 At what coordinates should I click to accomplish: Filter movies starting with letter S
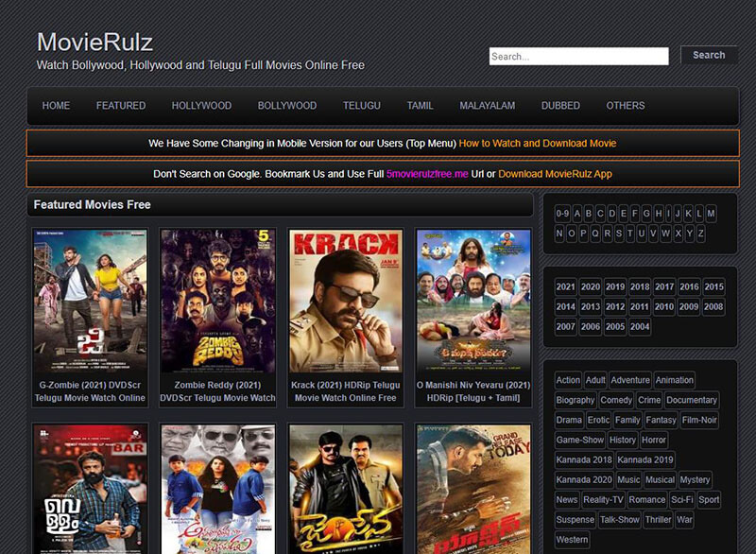pyautogui.click(x=619, y=234)
